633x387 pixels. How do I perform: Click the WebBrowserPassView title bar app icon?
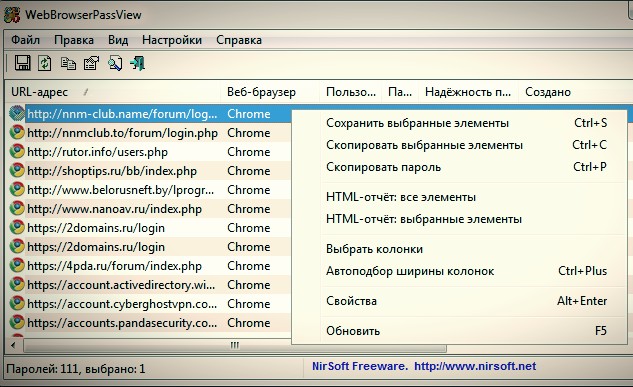pos(12,15)
